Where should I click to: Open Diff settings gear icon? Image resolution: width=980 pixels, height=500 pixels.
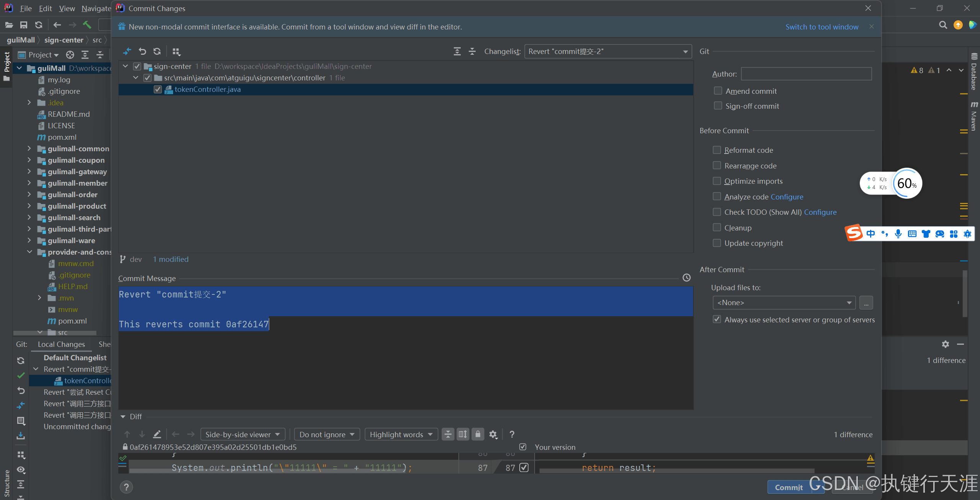pyautogui.click(x=493, y=434)
